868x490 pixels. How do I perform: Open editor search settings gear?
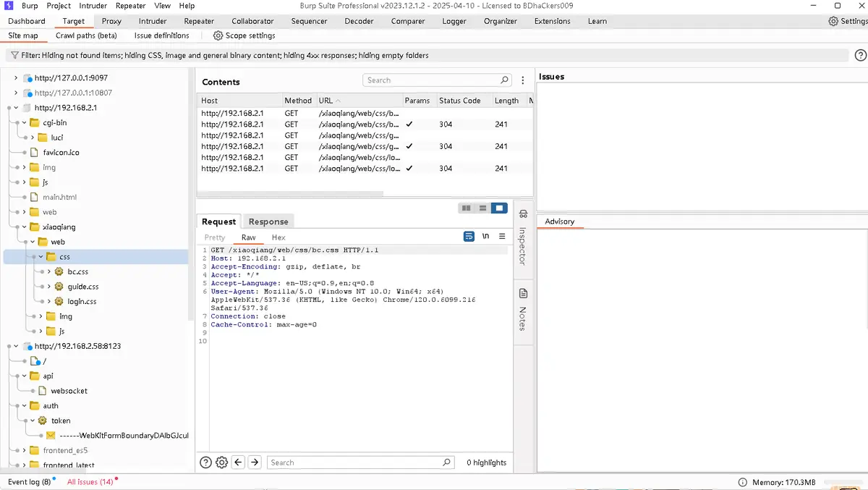coord(222,462)
